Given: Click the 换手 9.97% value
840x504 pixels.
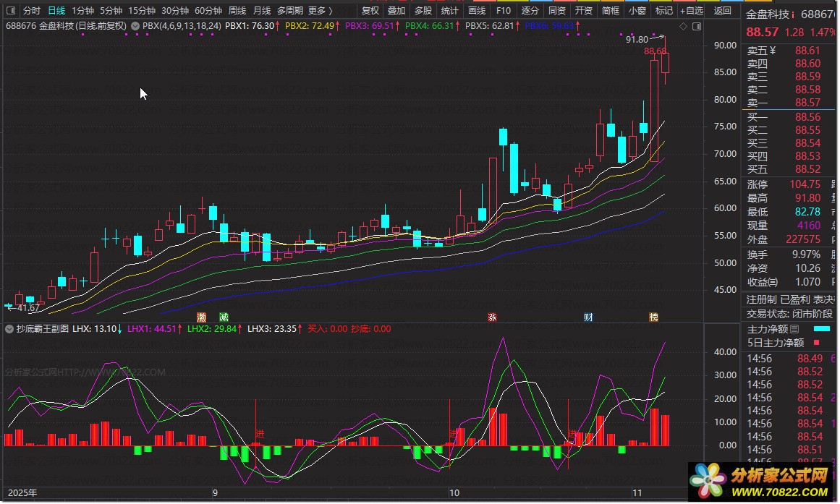Looking at the screenshot, I should 806,255.
